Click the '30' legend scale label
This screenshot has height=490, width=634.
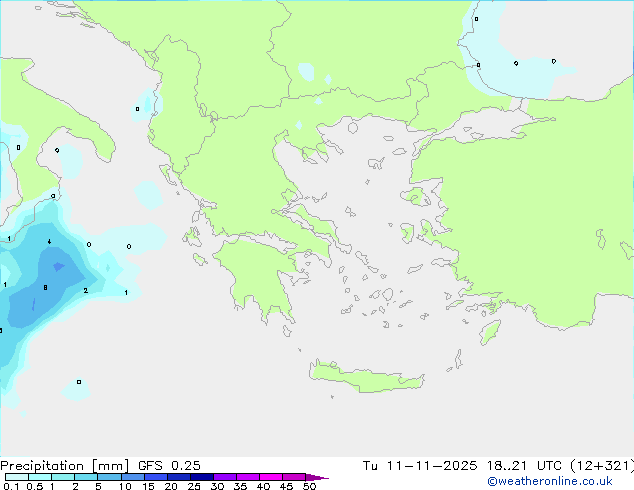(x=217, y=486)
